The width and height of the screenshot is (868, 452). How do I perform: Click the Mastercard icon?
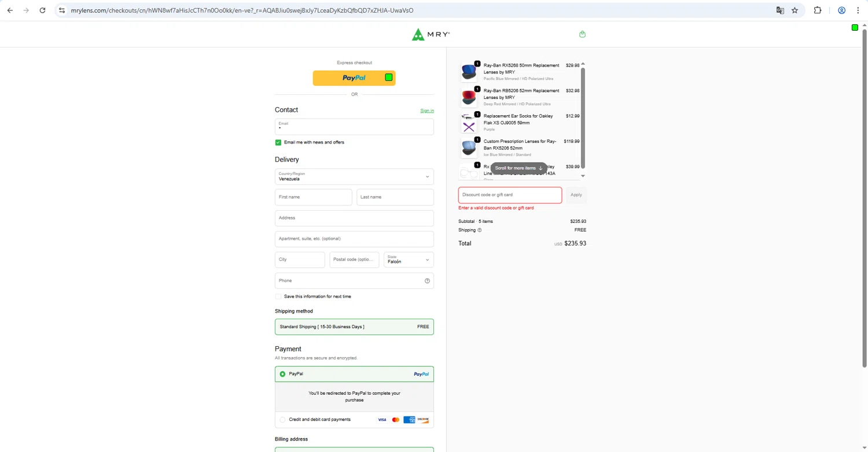[396, 420]
